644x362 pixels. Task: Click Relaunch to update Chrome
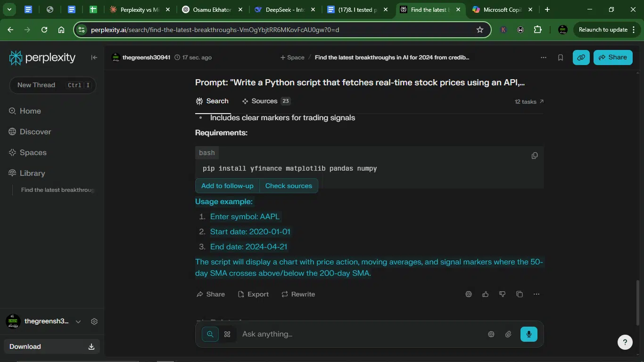pos(603,30)
